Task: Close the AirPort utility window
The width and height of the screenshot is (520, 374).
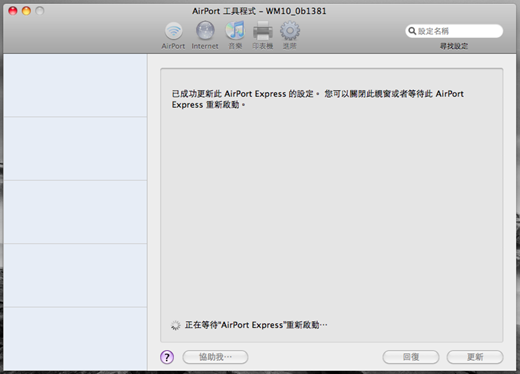Action: pos(13,11)
